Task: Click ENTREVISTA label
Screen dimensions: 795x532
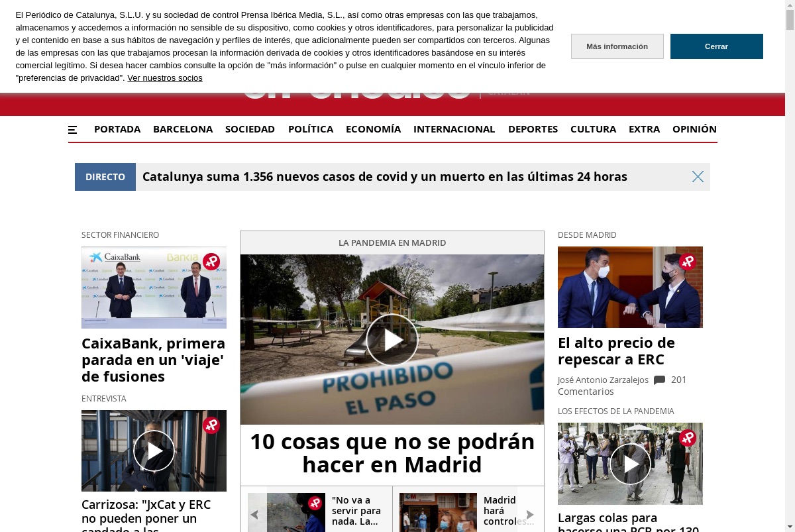Action: pyautogui.click(x=104, y=399)
